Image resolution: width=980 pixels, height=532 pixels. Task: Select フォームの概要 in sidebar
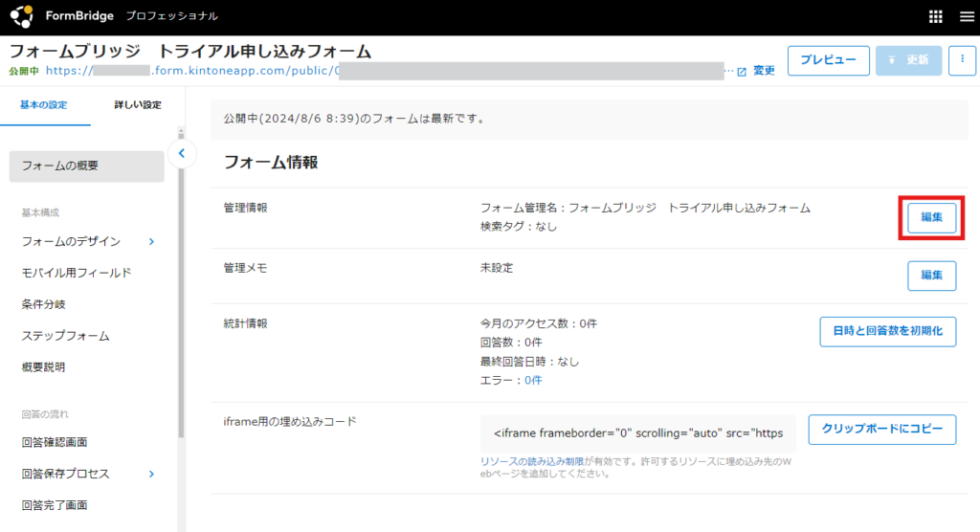click(86, 166)
